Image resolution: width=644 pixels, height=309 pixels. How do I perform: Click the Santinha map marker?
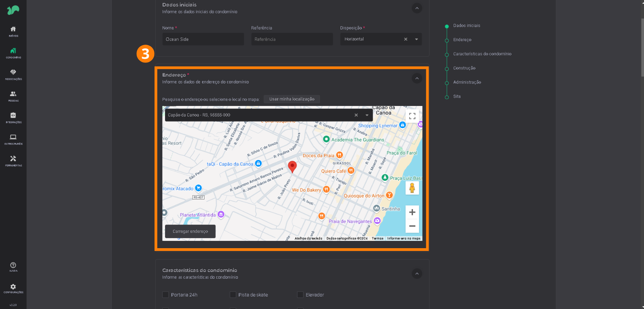tap(376, 208)
